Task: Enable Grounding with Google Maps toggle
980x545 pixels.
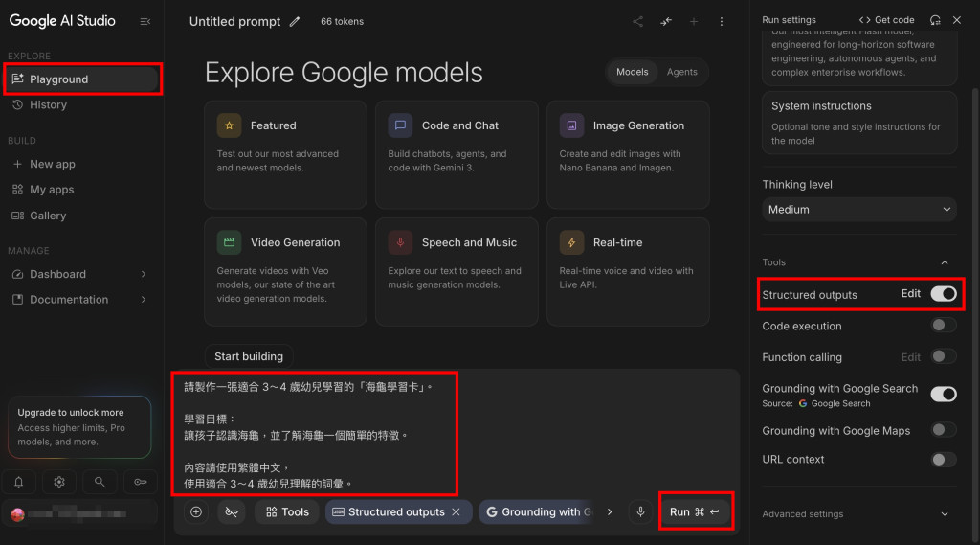Action: 943,430
